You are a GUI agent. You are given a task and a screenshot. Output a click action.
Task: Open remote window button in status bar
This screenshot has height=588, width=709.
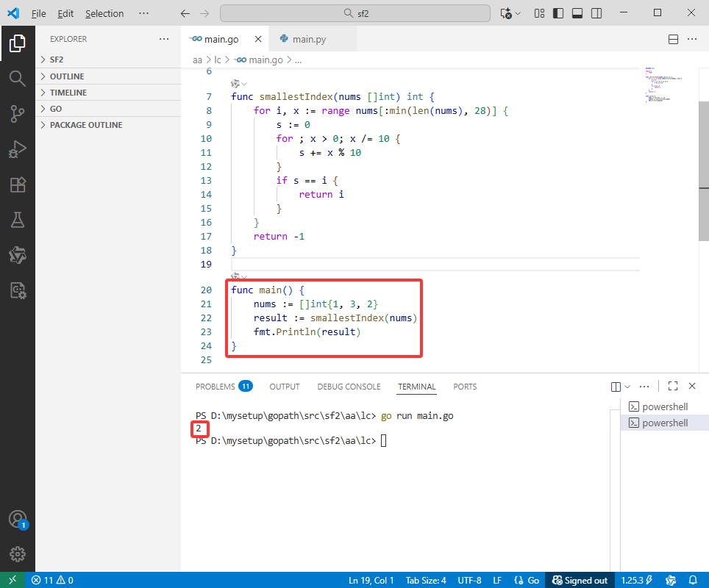point(13,580)
